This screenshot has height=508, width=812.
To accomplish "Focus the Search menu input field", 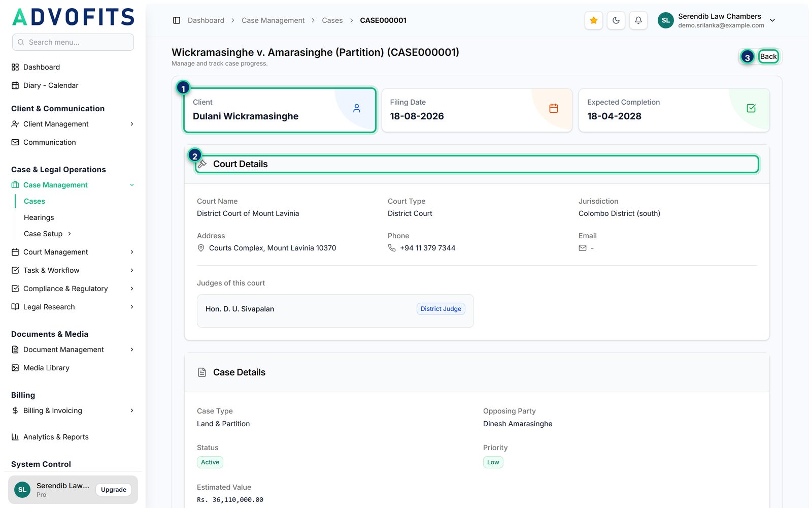I will point(73,42).
